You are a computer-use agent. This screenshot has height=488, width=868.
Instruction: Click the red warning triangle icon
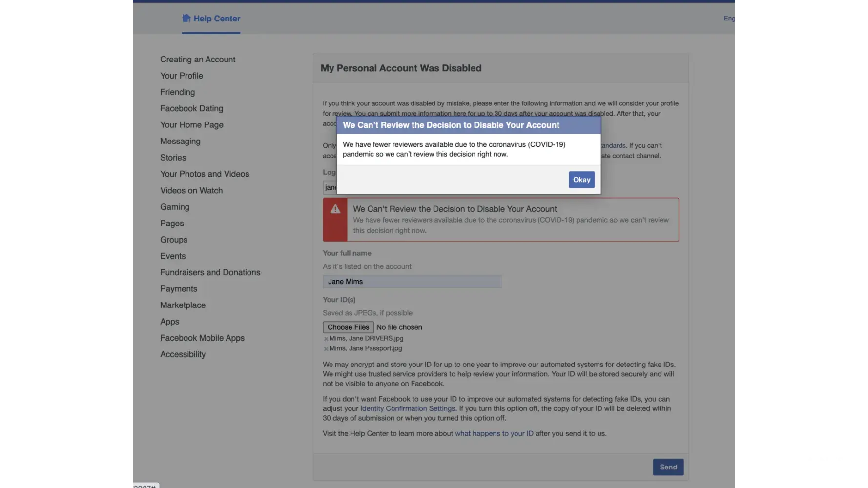click(335, 209)
